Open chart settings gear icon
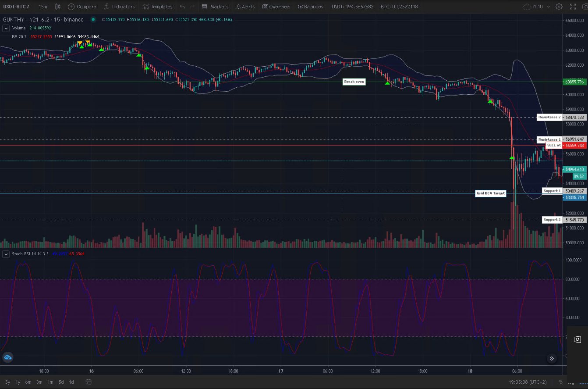The width and height of the screenshot is (588, 389). (x=559, y=7)
